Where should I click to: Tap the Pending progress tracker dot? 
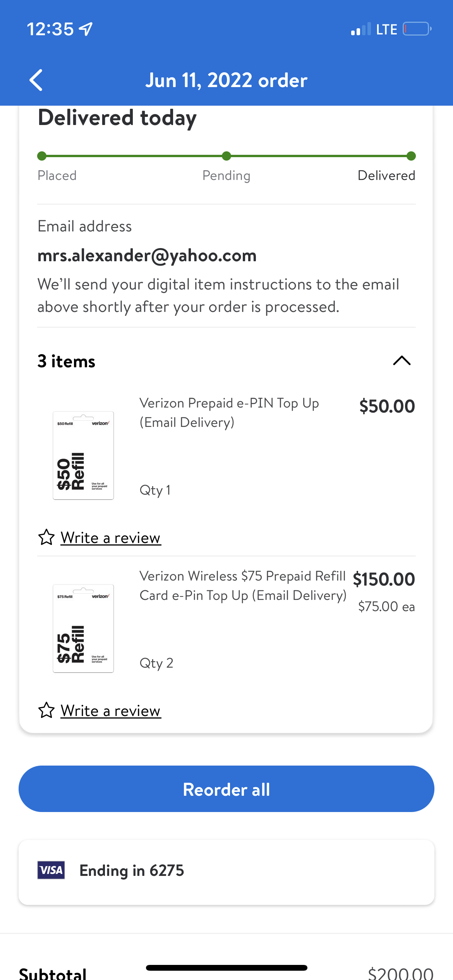coord(226,156)
